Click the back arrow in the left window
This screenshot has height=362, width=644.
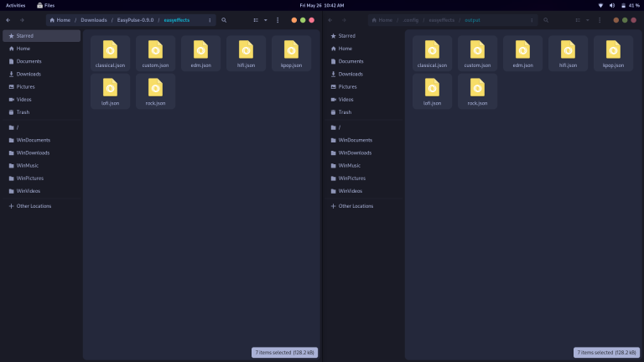8,19
